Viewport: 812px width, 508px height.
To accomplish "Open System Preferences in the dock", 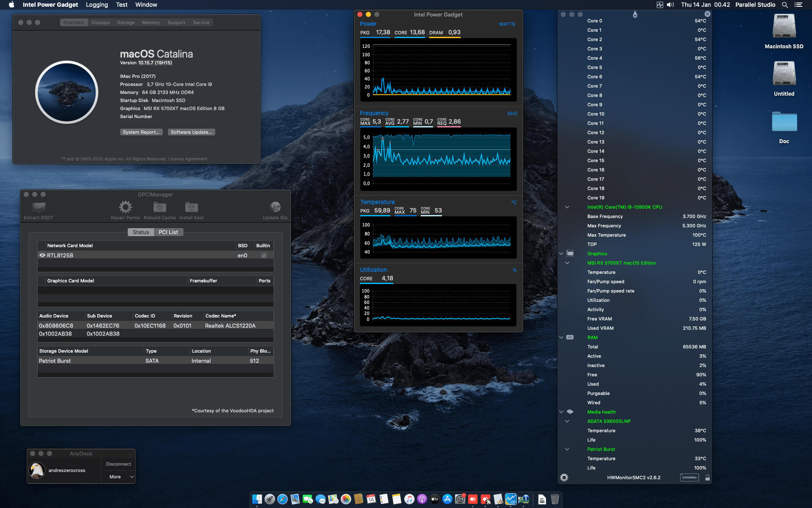I will (x=460, y=499).
